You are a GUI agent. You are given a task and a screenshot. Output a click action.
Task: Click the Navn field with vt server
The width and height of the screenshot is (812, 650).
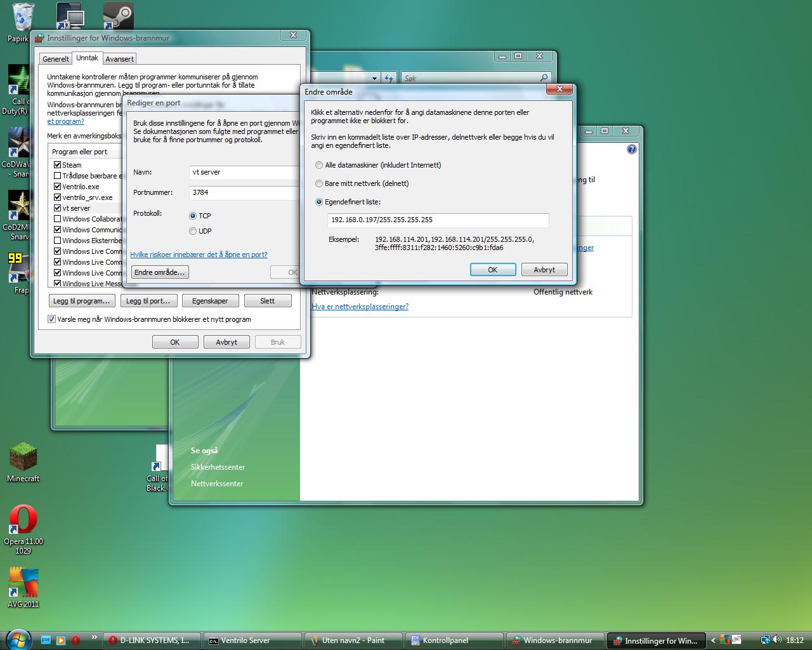point(244,173)
